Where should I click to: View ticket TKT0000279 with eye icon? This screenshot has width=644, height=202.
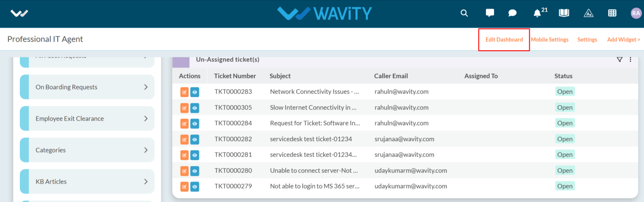click(x=195, y=187)
